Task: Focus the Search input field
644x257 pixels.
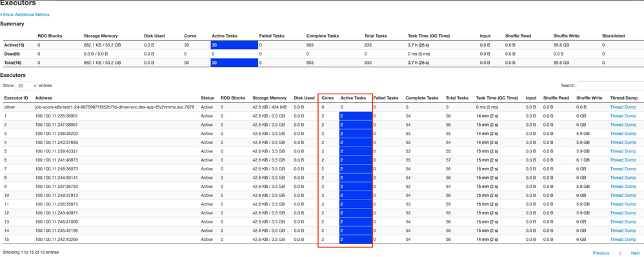Action: click(x=610, y=85)
